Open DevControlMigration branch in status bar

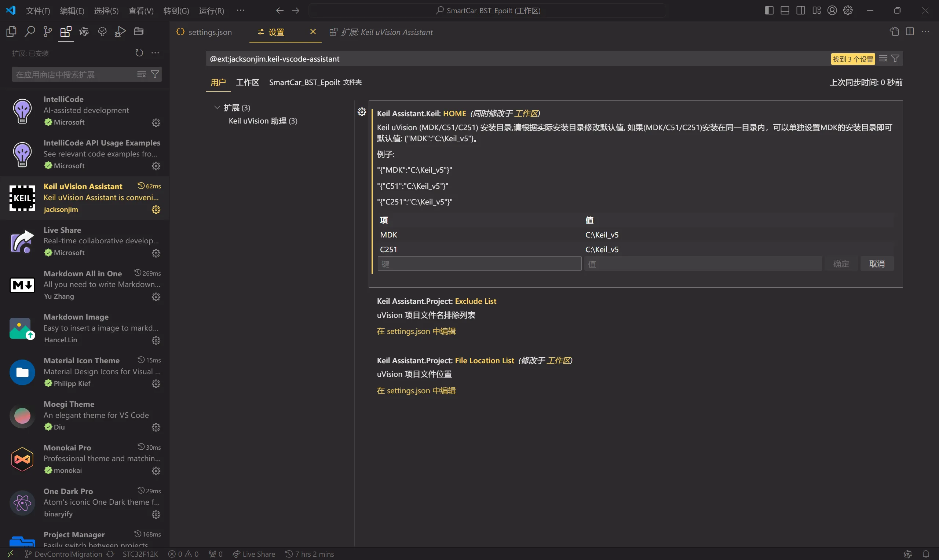tap(64, 554)
